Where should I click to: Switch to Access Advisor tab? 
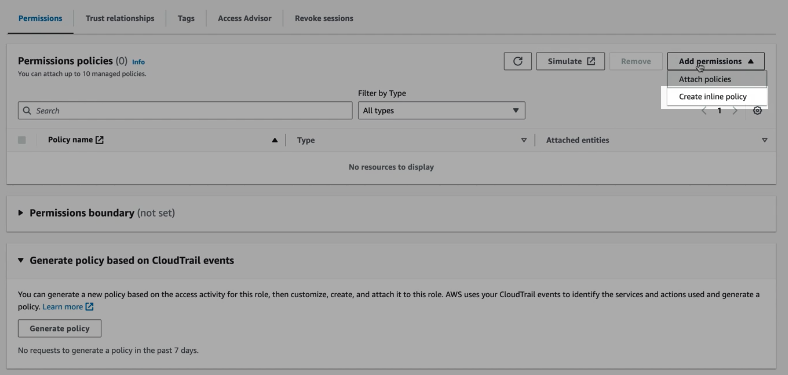244,18
